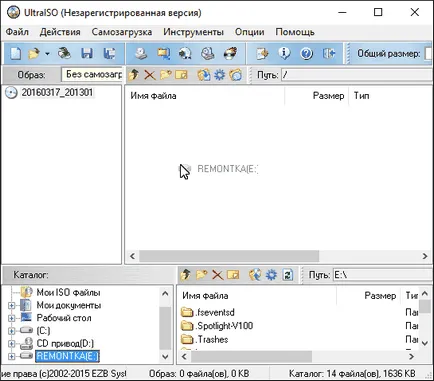Click the gear properties icon in the image toolbar
This screenshot has width=434, height=381.
coord(219,75)
